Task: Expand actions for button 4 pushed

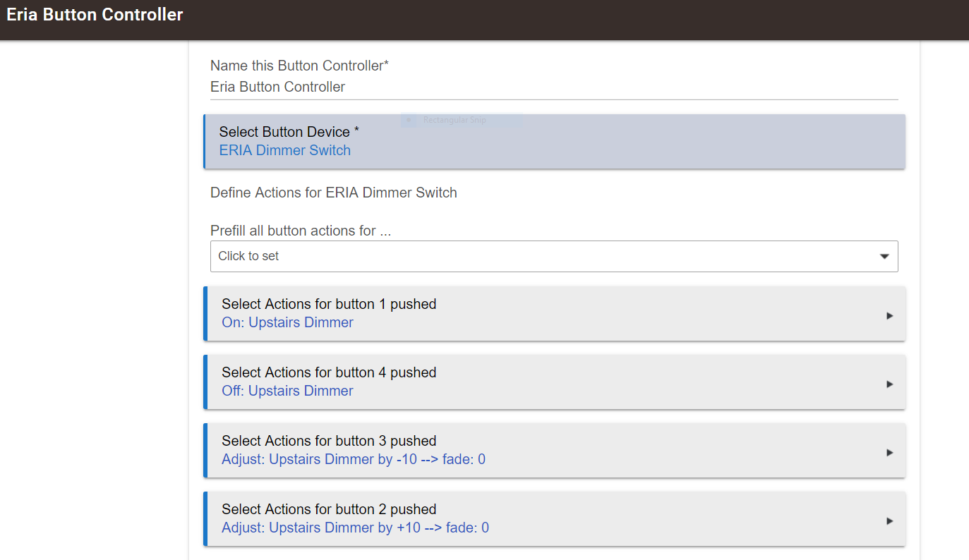Action: [554, 382]
